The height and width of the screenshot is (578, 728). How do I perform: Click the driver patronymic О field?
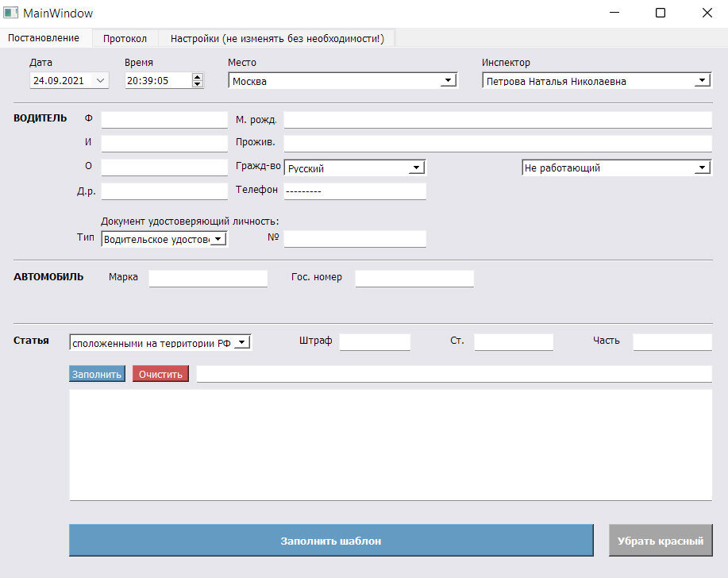click(164, 168)
